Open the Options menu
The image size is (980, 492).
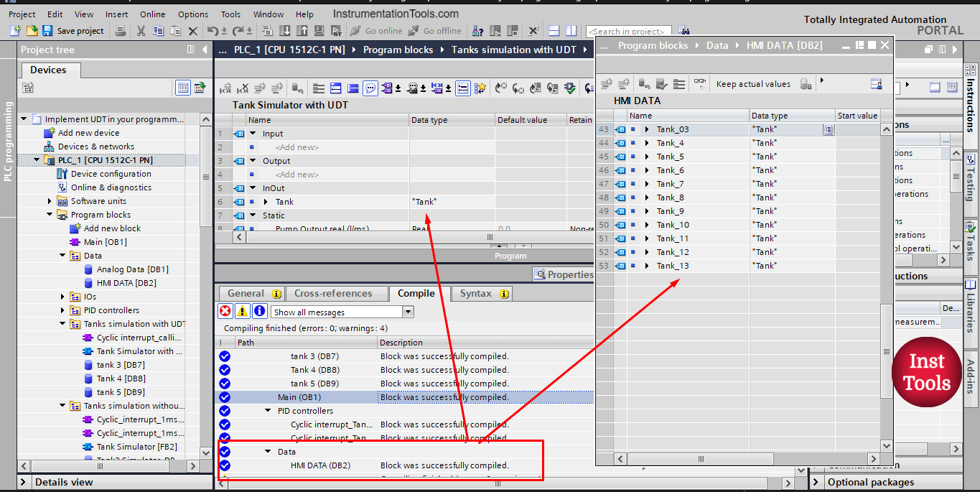click(x=192, y=13)
